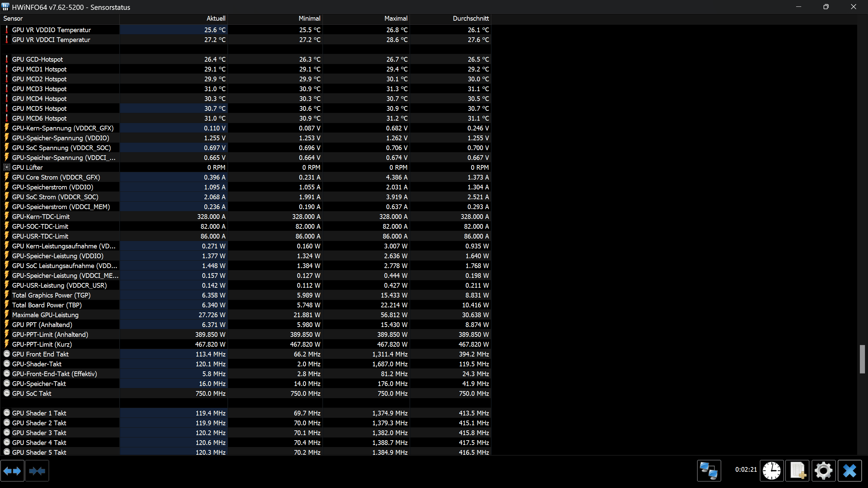Click the blue X close sensors icon

coord(849,471)
